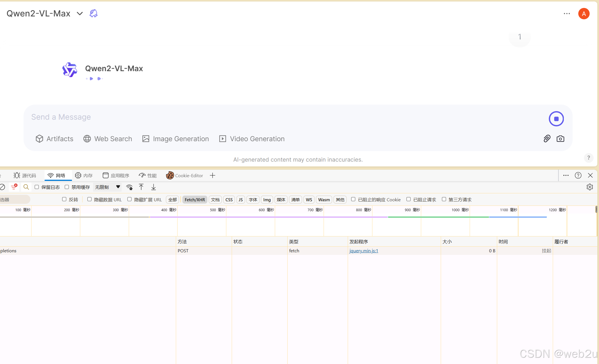The image size is (599, 364).
Task: Select the 文档 filter
Action: pos(215,200)
